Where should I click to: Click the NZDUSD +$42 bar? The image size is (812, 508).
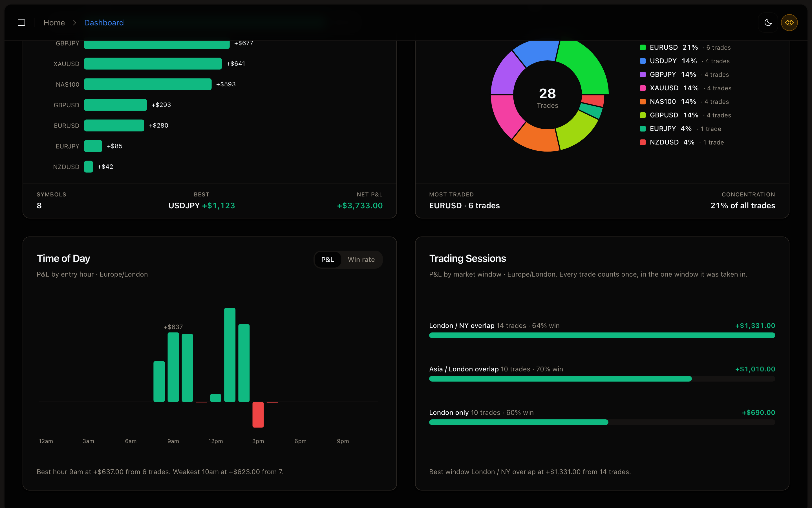(88, 167)
